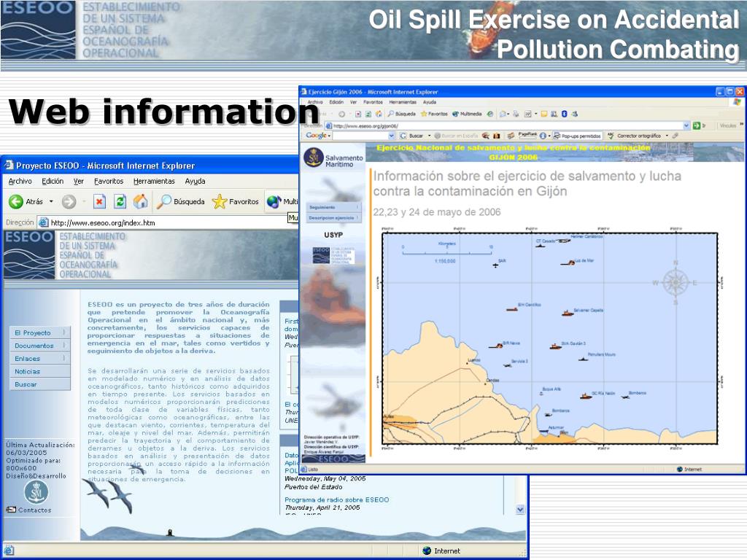Expand Vínculos links bar chevron
Viewport: 747px width, 560px height.
(x=741, y=124)
